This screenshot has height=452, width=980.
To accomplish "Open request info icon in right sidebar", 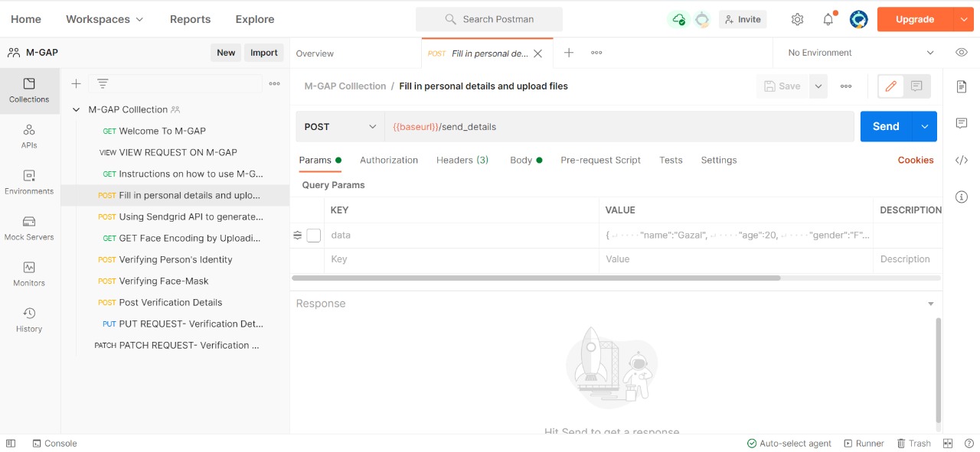I will (x=962, y=197).
